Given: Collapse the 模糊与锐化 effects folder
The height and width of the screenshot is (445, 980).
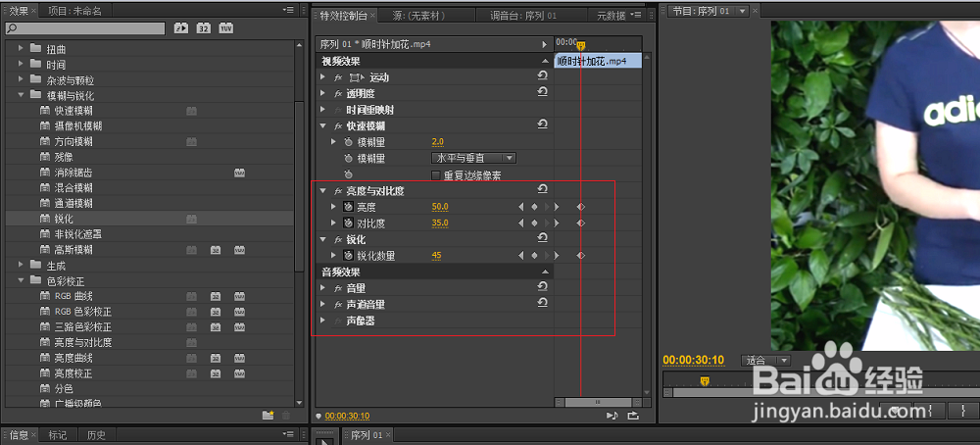Looking at the screenshot, I should pyautogui.click(x=21, y=95).
